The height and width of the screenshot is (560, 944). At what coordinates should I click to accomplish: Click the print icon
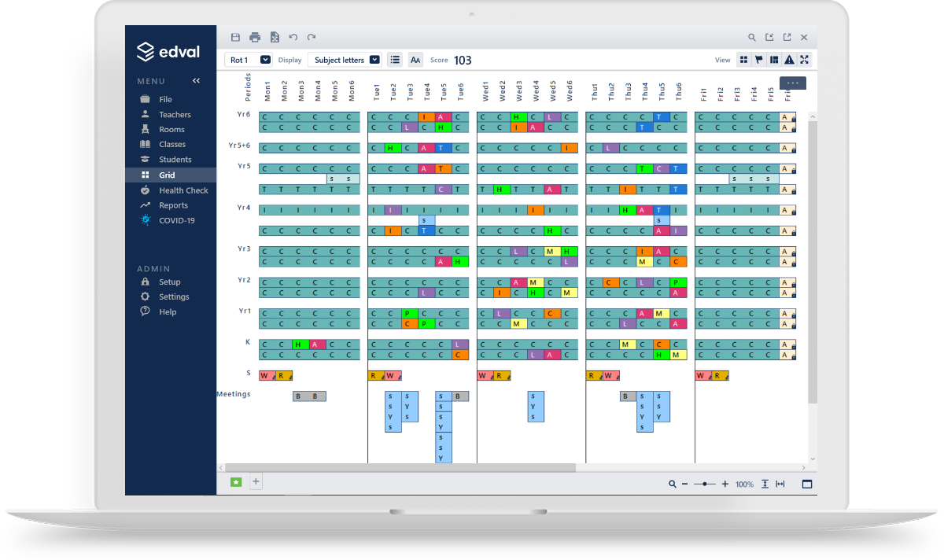(x=255, y=37)
